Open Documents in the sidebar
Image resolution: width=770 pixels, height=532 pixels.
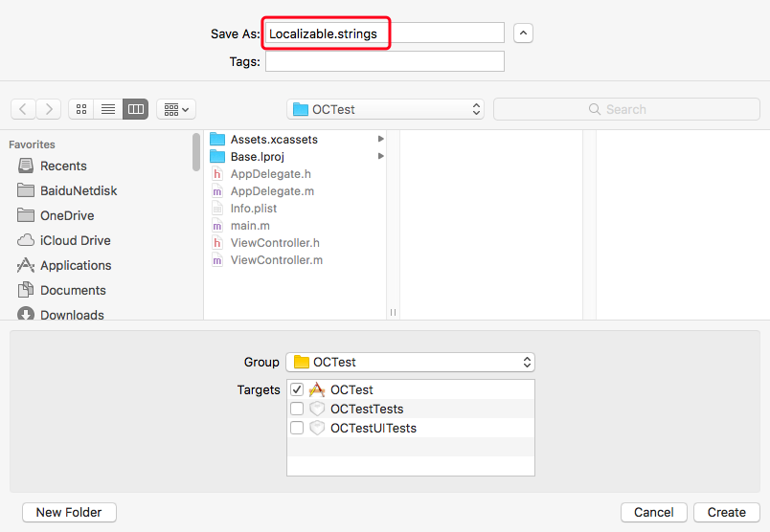[x=61, y=291]
